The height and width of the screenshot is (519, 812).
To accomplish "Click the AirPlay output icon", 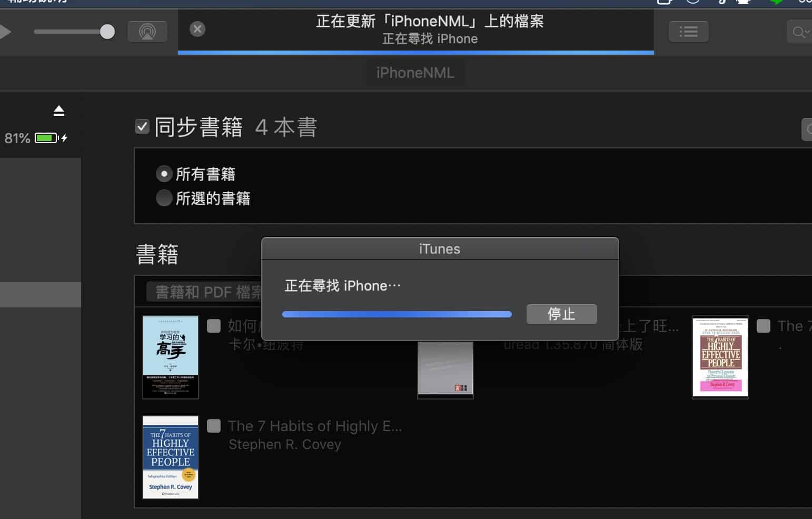I will point(147,32).
